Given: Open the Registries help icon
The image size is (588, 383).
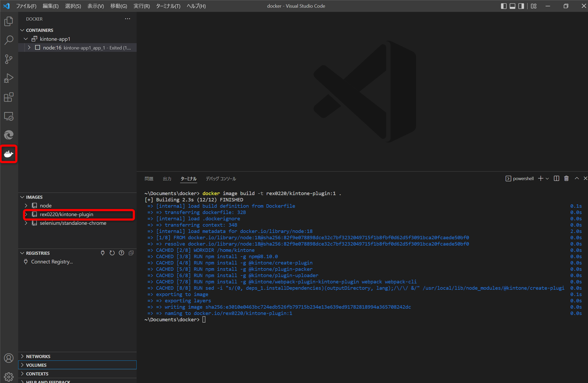Looking at the screenshot, I should tap(121, 253).
